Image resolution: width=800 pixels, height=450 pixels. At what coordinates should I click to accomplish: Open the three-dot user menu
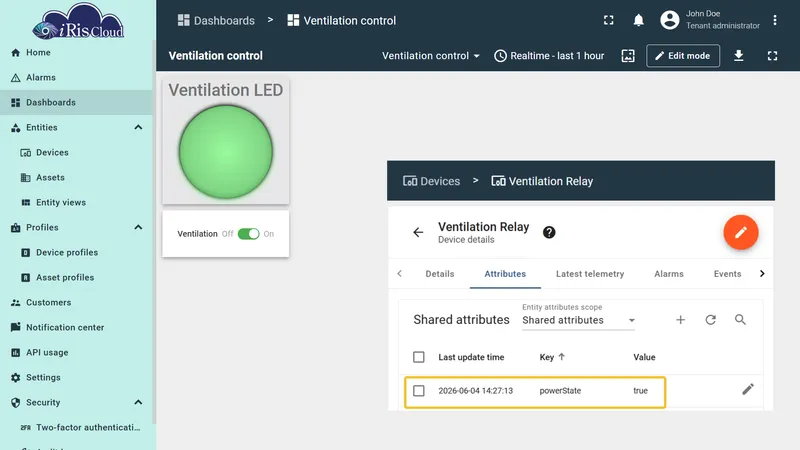774,20
